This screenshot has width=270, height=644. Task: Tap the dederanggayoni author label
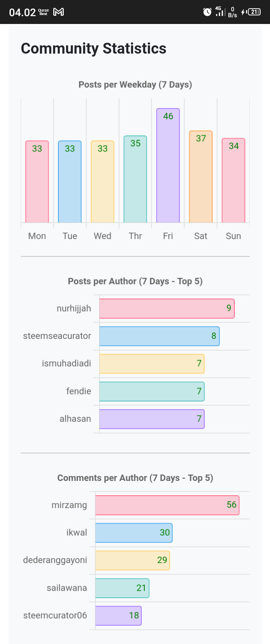coord(55,560)
